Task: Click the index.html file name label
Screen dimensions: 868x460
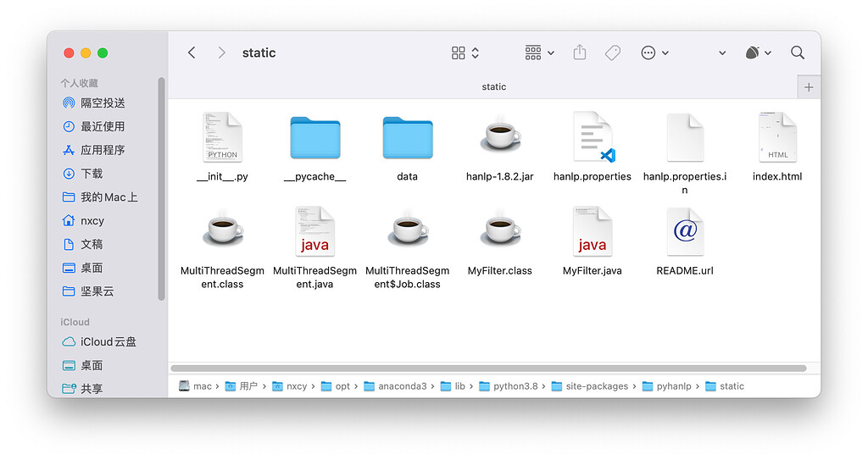Action: click(777, 176)
